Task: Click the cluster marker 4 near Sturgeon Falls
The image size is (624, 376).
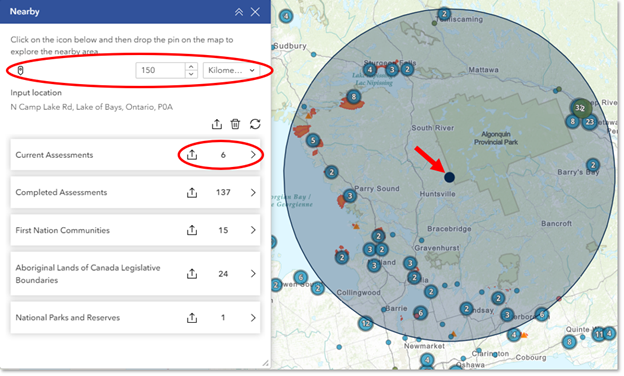Action: 370,70
